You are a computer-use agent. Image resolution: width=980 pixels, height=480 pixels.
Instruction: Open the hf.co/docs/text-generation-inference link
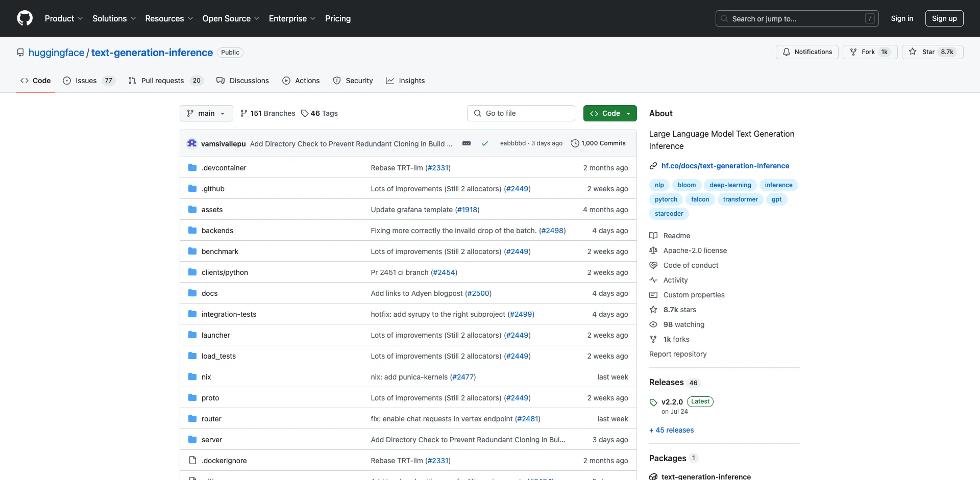click(725, 166)
